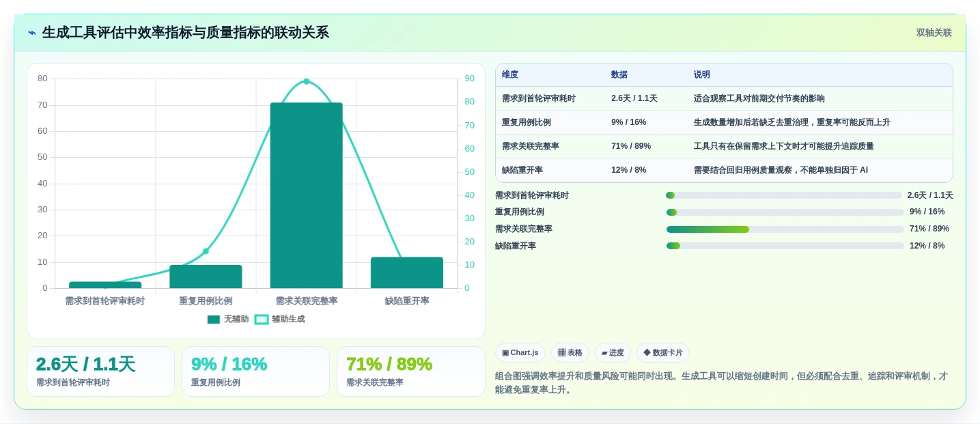Click the 71% / 89% value beside progress bar

pos(929,229)
